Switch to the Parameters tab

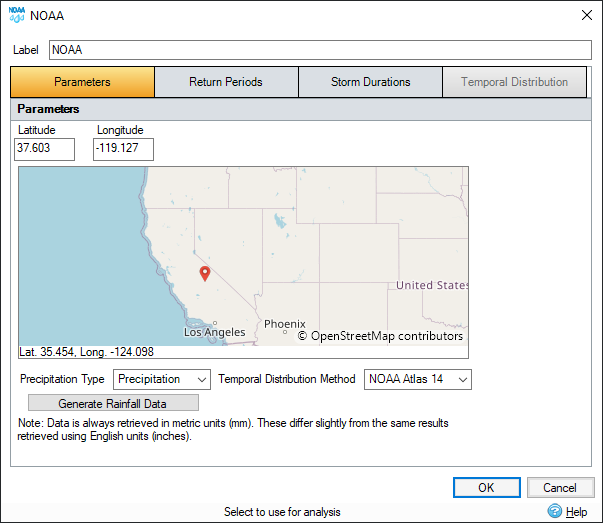click(82, 82)
